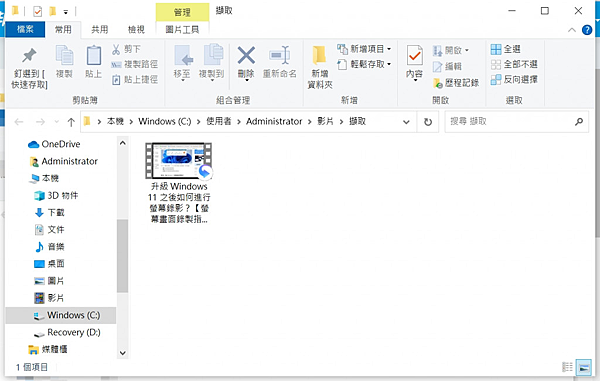This screenshot has height=381, width=600.
Task: Customize Quick Access Toolbar dropdown
Action: click(66, 12)
